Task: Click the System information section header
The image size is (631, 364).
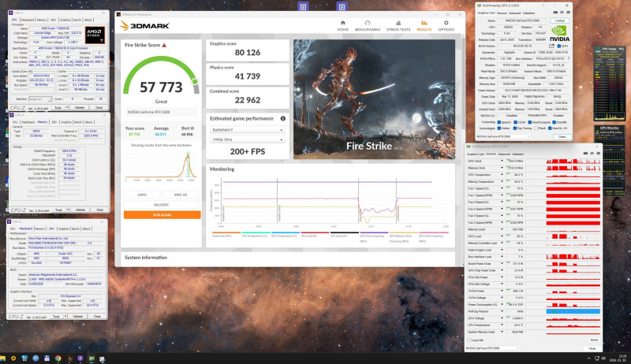Action: point(146,258)
